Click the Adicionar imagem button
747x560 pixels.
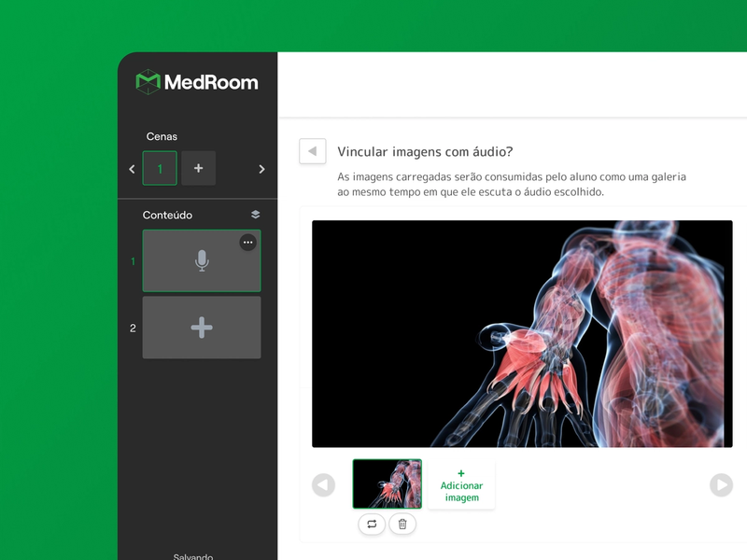460,484
